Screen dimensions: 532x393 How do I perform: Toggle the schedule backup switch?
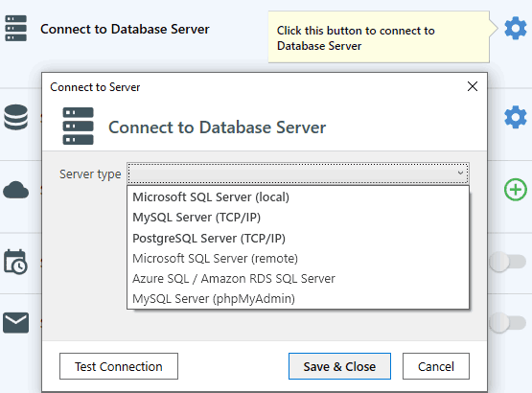point(508,262)
